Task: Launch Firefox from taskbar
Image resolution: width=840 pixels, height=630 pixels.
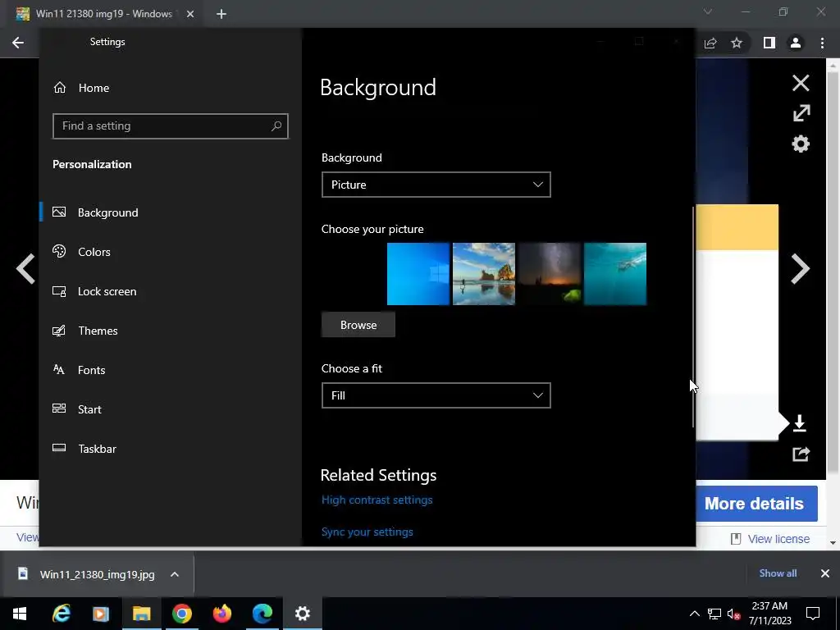Action: [x=221, y=614]
